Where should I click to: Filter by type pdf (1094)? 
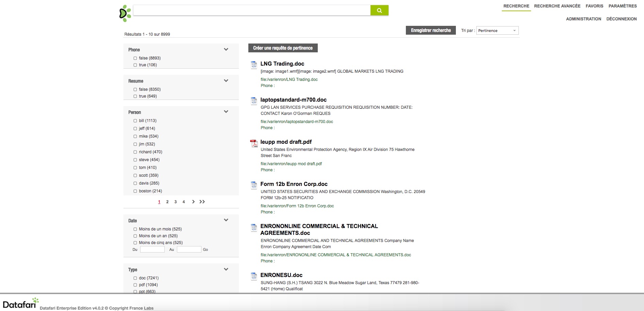point(135,285)
